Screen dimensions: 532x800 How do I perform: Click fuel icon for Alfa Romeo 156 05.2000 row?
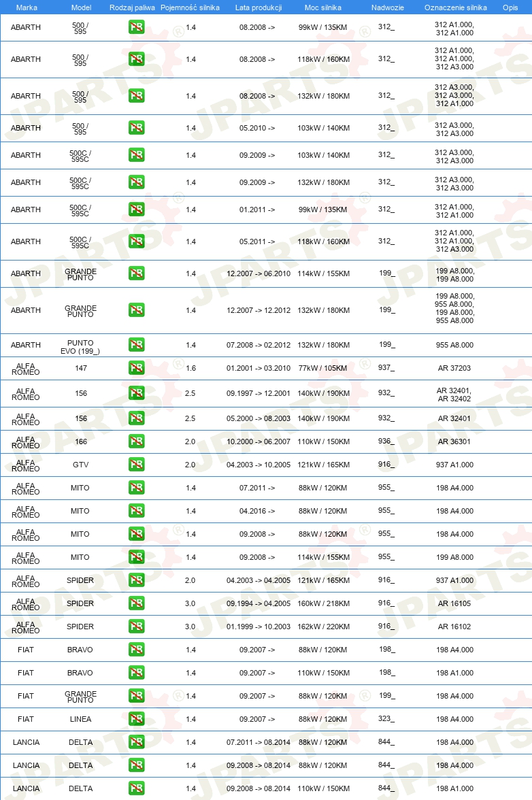click(x=136, y=418)
